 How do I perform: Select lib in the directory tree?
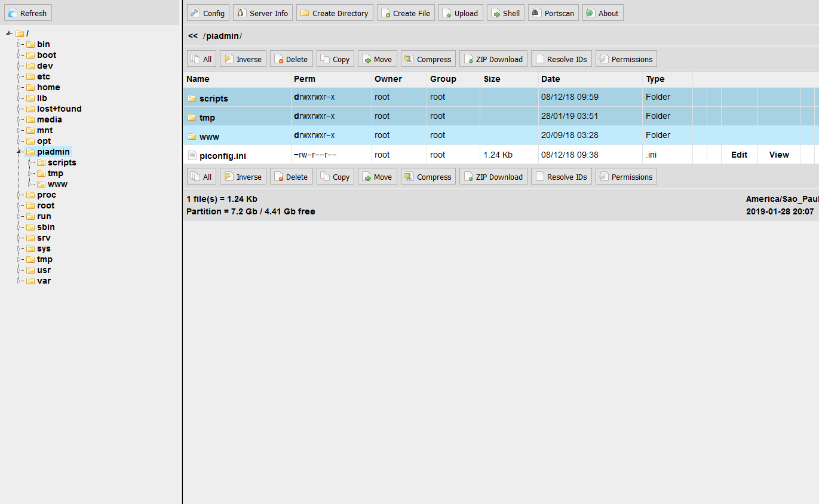(x=42, y=98)
